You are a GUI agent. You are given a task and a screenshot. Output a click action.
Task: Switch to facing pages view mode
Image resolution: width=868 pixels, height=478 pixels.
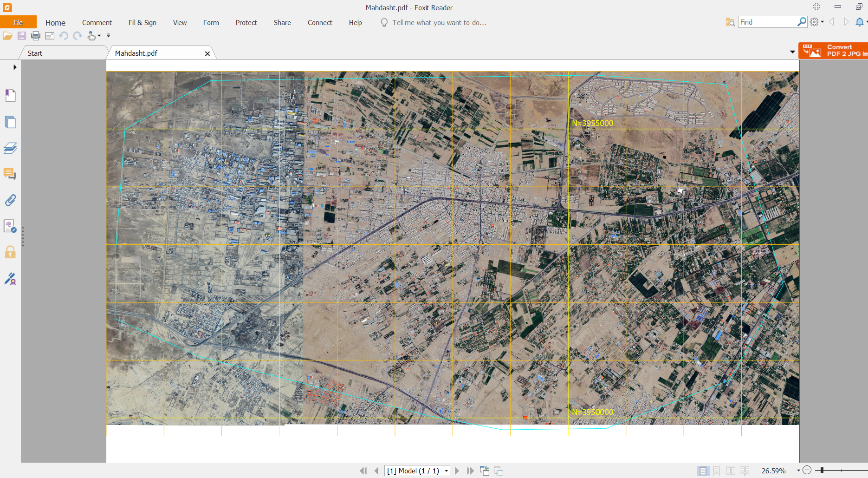tap(731, 471)
